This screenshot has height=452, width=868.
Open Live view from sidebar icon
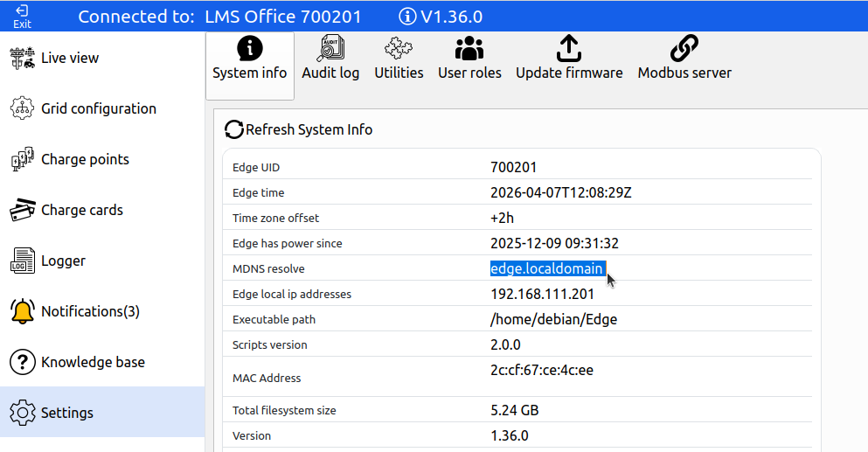pos(22,58)
